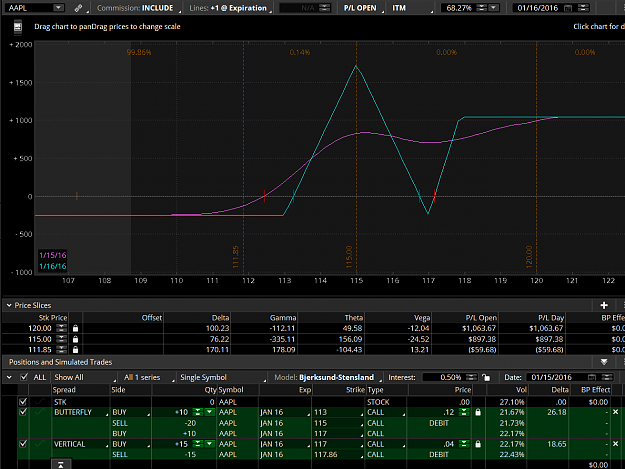The image size is (625, 469).
Task: Unlock the 120.00 price slice lock
Action: (x=75, y=328)
